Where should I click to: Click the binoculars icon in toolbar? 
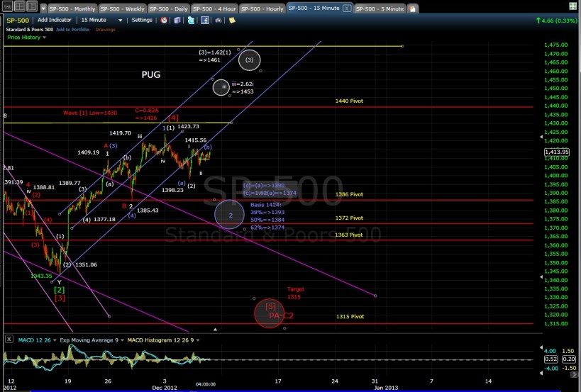click(x=218, y=21)
